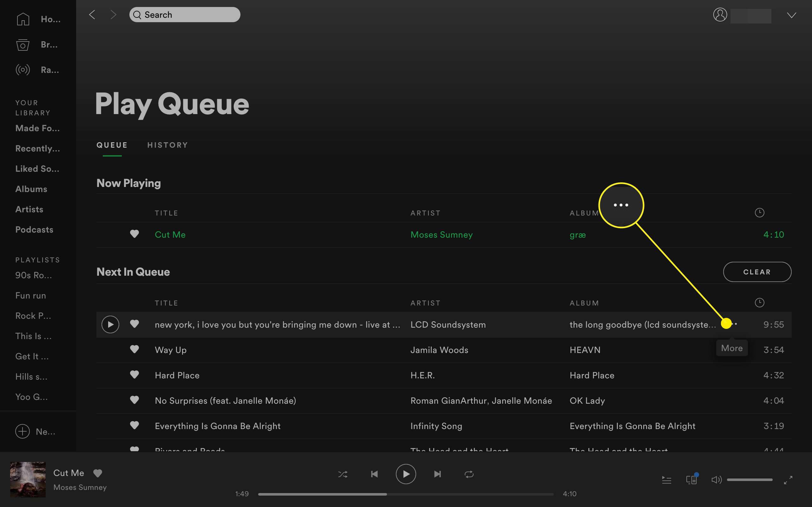Image resolution: width=812 pixels, height=507 pixels.
Task: Open the Moses Sumney artist page
Action: pos(441,234)
